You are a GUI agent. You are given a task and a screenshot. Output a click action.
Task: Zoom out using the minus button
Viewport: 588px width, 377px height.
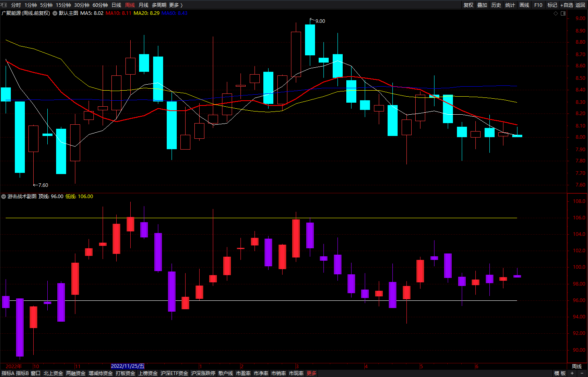582,373
